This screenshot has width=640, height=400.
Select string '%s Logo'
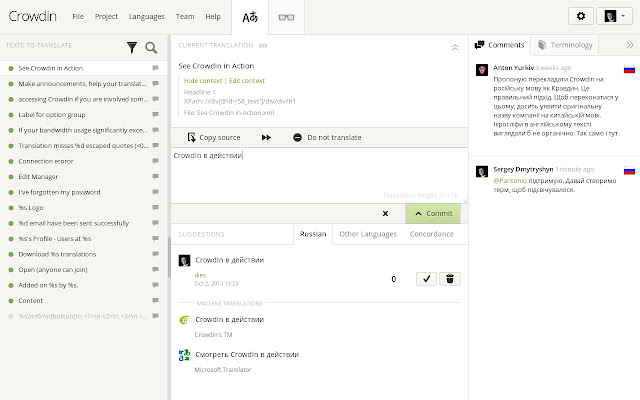tap(84, 208)
